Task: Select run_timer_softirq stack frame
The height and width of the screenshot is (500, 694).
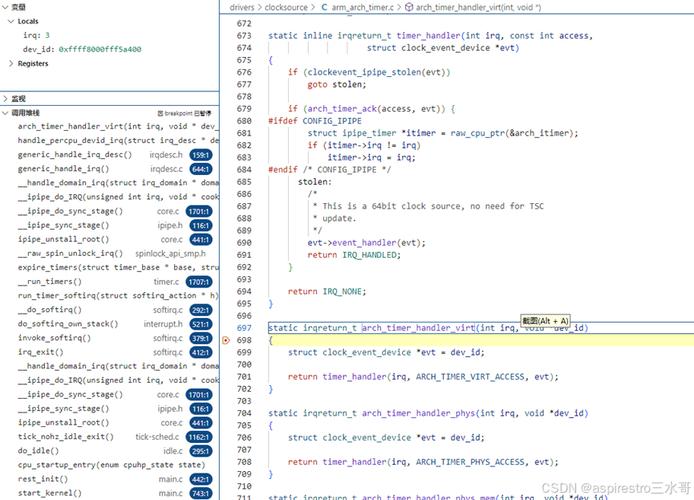Action: pyautogui.click(x=118, y=296)
